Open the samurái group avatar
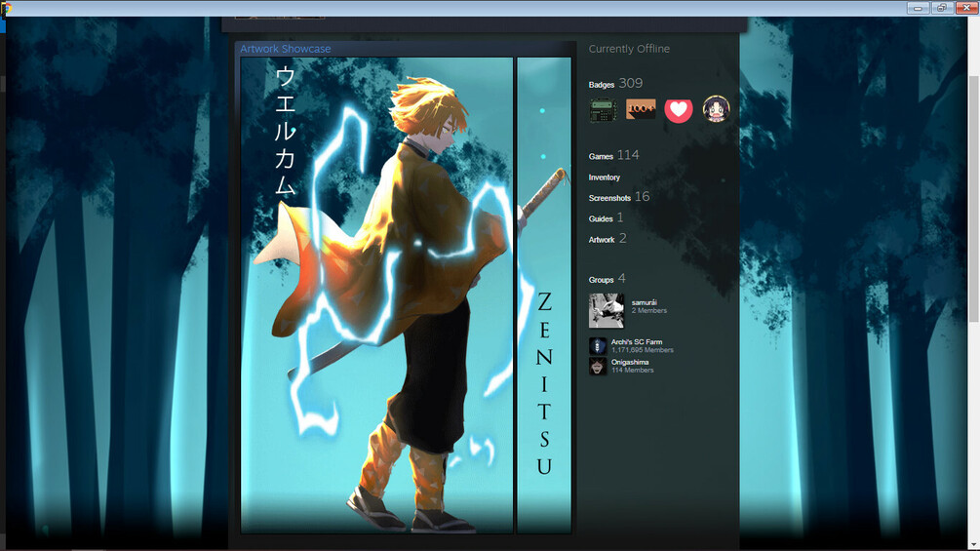 tap(607, 310)
